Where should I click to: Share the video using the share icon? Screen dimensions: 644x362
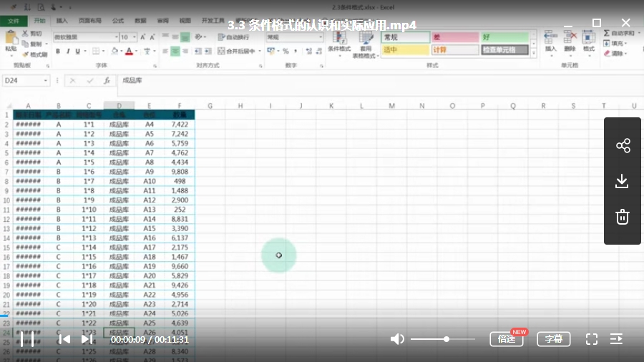click(623, 146)
